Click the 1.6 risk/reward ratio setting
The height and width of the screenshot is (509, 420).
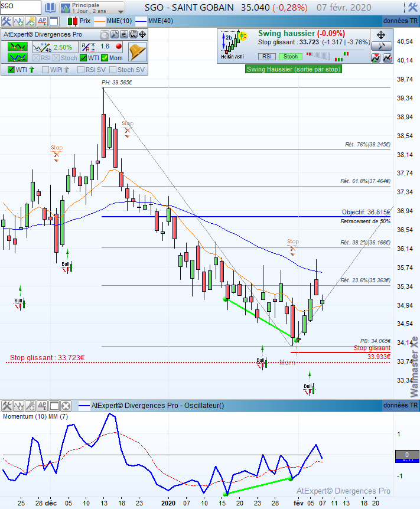(x=101, y=47)
